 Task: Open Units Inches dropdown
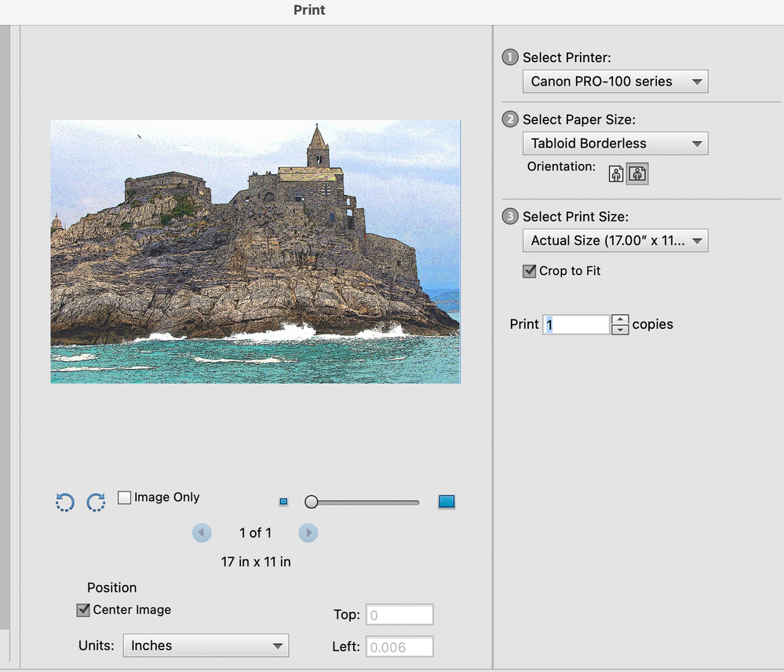click(206, 645)
